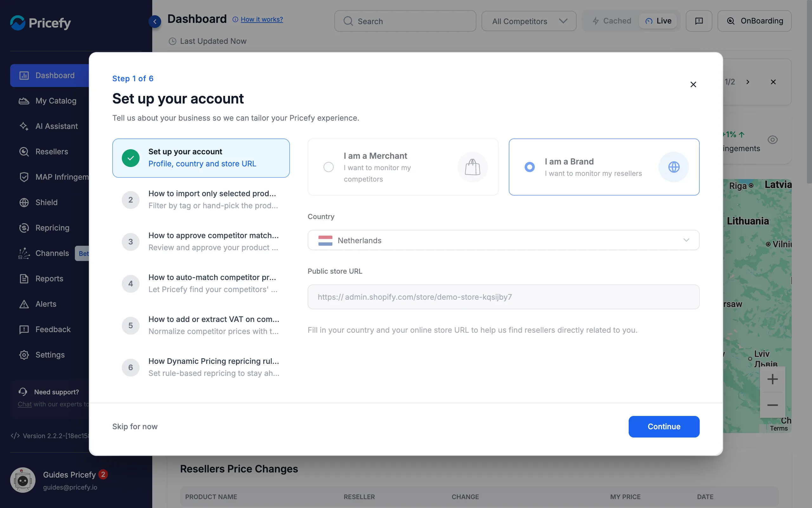Click the headset Need support icon

coord(23,391)
